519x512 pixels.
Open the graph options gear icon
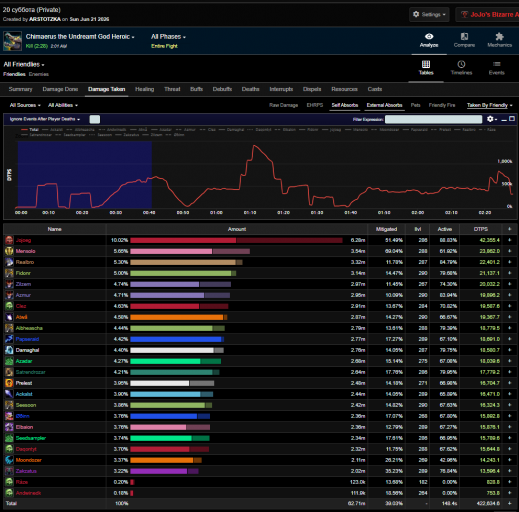point(490,119)
